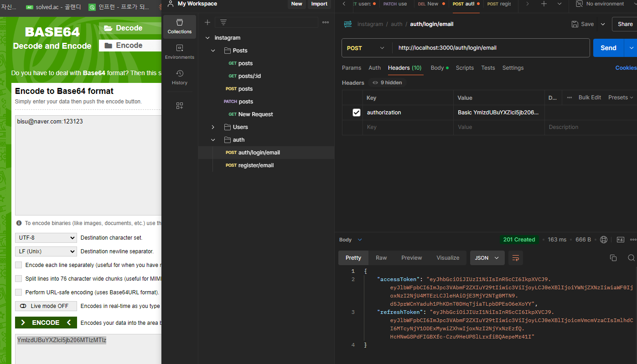Collapse the Posts folder

[213, 51]
